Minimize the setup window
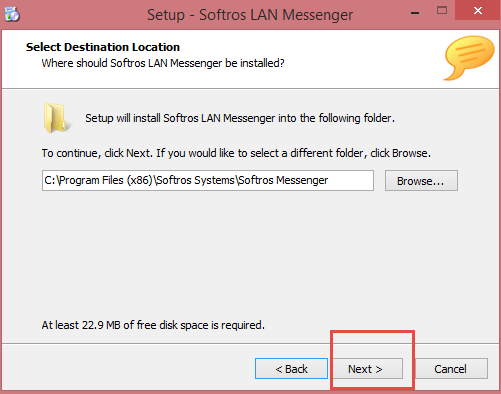The image size is (501, 394). tap(415, 13)
